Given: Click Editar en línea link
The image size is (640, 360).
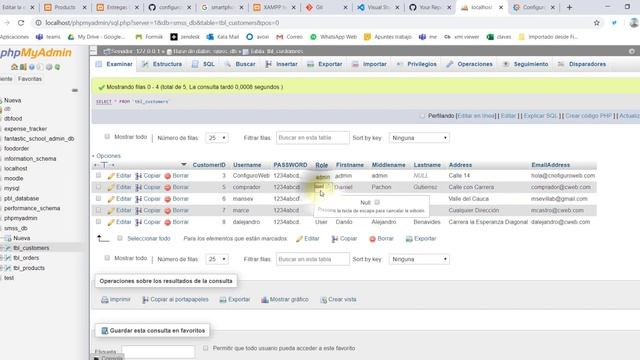Looking at the screenshot, I should coord(476,116).
